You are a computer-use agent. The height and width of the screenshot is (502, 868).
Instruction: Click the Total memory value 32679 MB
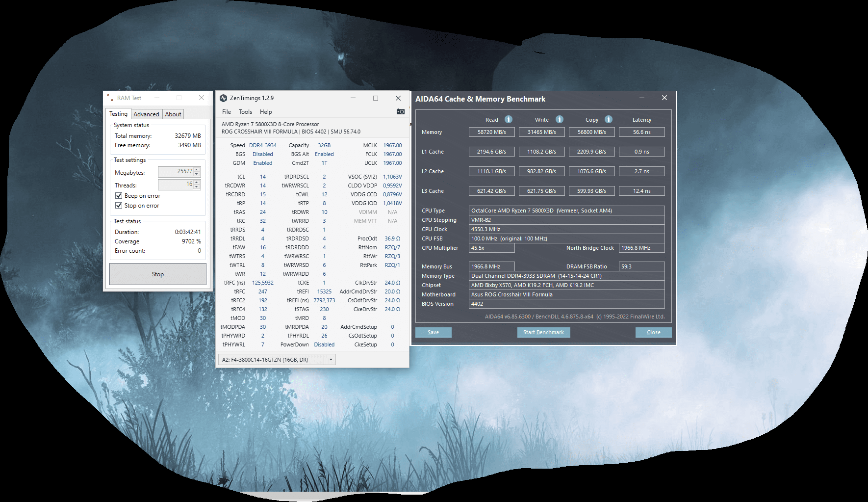[x=188, y=136]
